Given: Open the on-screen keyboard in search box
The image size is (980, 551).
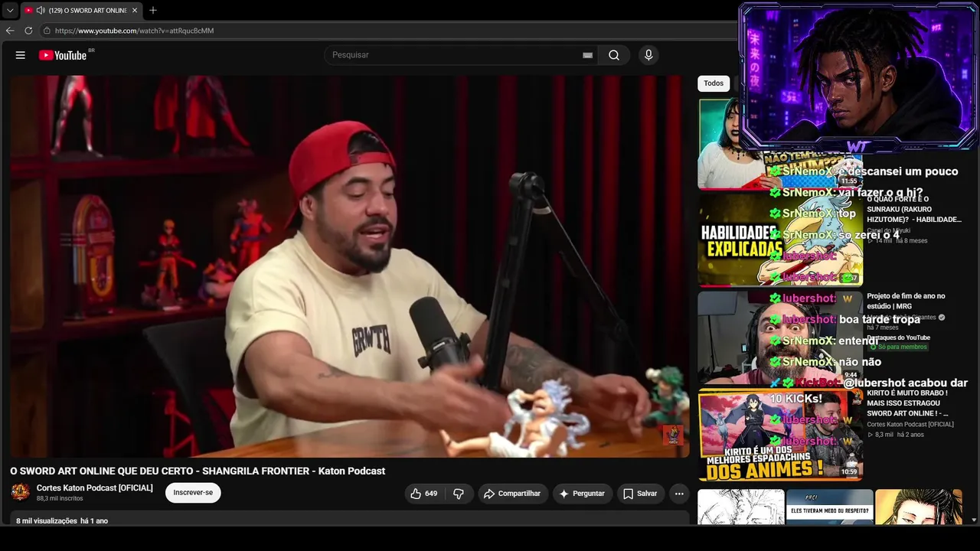Looking at the screenshot, I should click(587, 55).
